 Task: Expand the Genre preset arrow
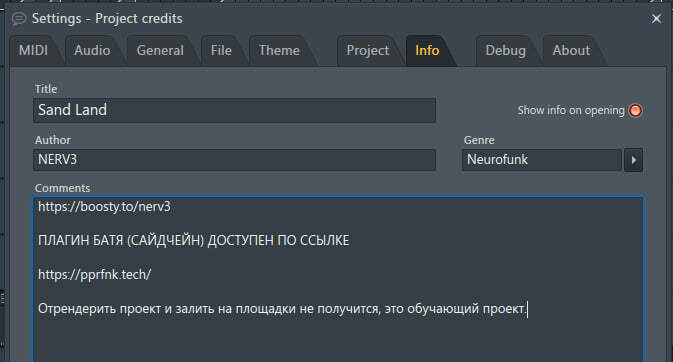coord(634,160)
